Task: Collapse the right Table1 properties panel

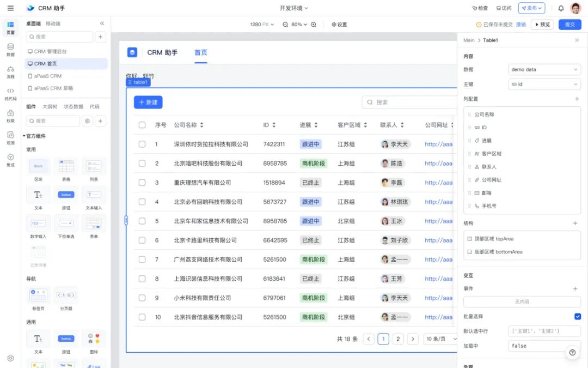Action: [577, 40]
